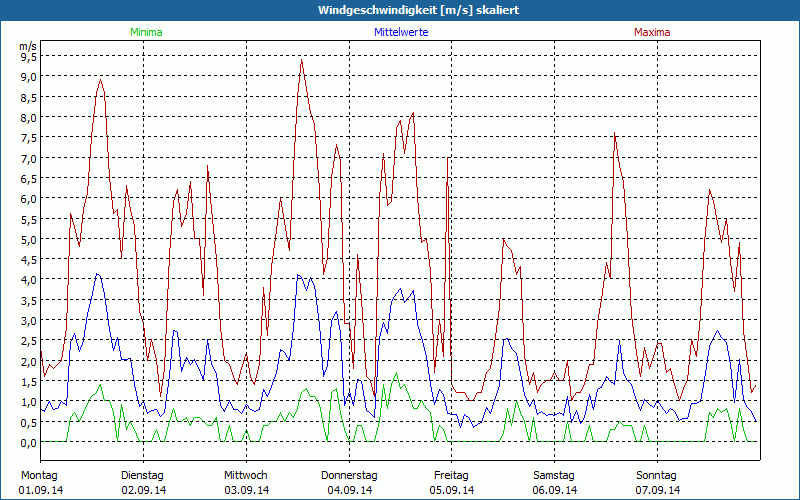This screenshot has width=800, height=500.
Task: Click the 1,5 y-axis value
Action: click(29, 381)
